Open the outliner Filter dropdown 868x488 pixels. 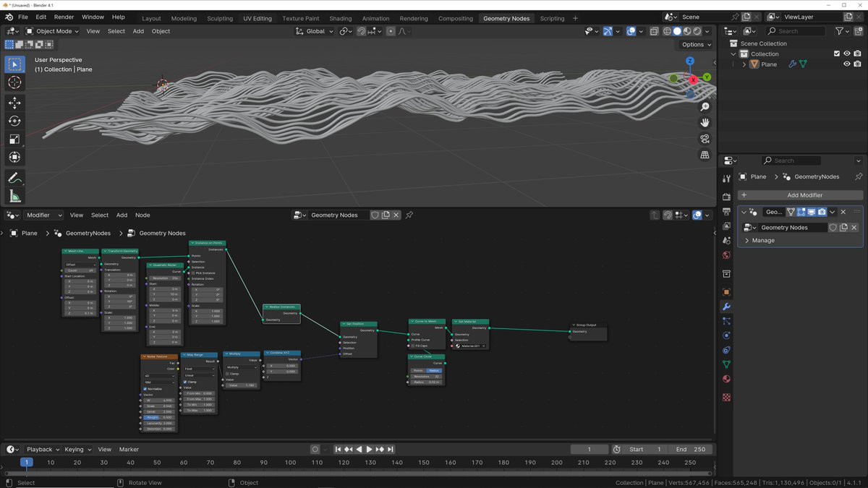(842, 31)
